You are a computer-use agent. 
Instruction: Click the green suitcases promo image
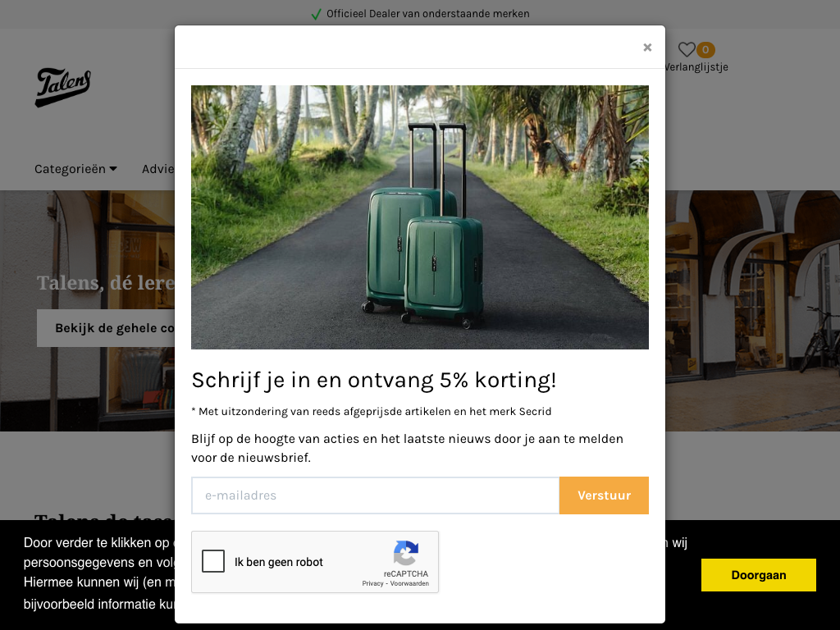tap(420, 217)
